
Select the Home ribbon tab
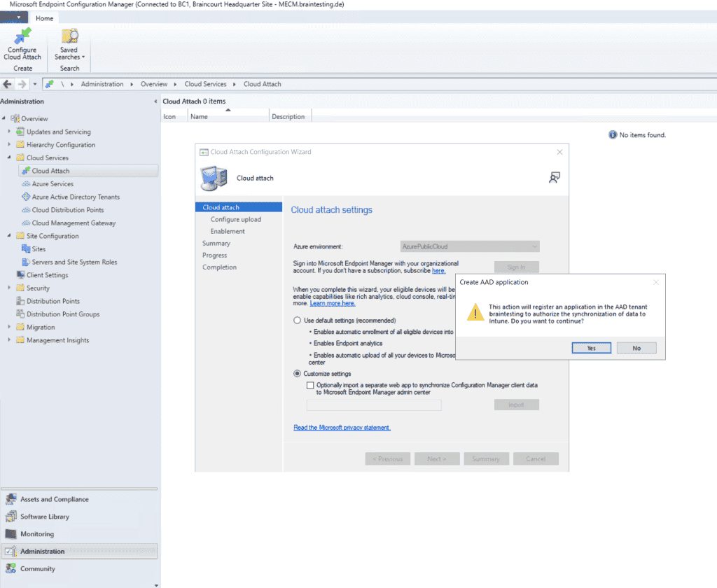coord(44,17)
